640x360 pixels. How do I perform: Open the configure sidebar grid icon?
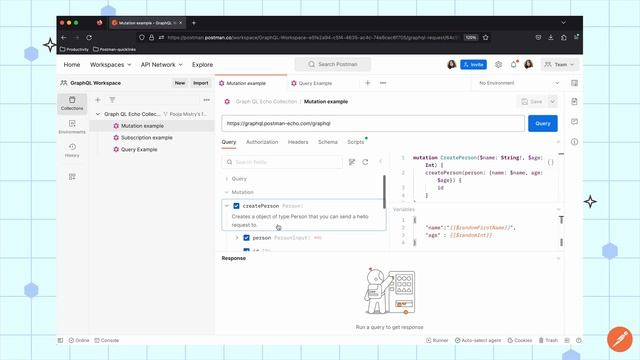pos(72,177)
